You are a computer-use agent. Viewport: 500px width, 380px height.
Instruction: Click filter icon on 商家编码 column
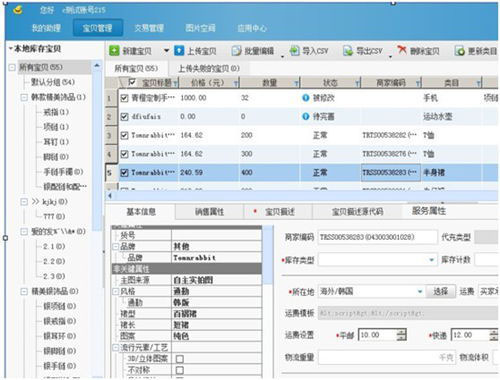pos(418,83)
